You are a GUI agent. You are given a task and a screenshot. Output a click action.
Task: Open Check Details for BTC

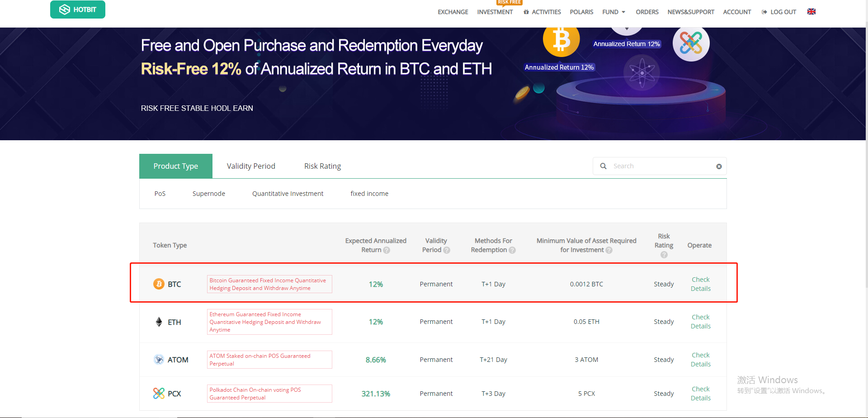pyautogui.click(x=700, y=284)
